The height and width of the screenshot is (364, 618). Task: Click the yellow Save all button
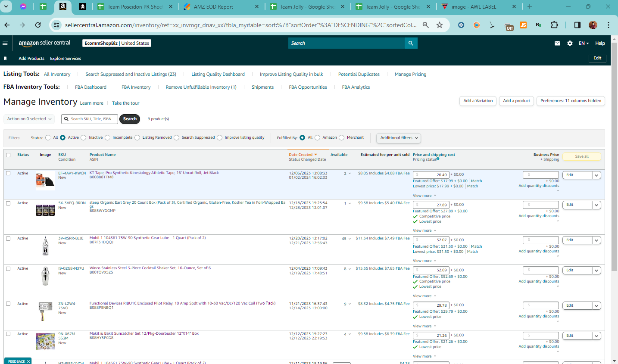click(x=582, y=156)
